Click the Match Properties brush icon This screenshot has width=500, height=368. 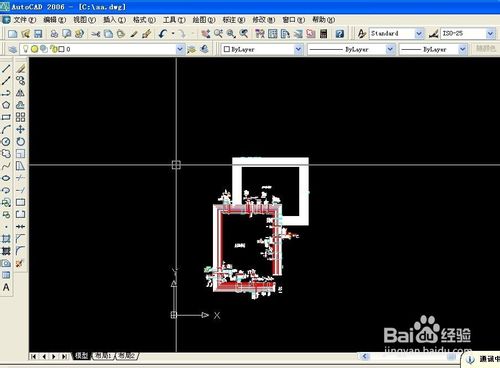click(x=147, y=34)
